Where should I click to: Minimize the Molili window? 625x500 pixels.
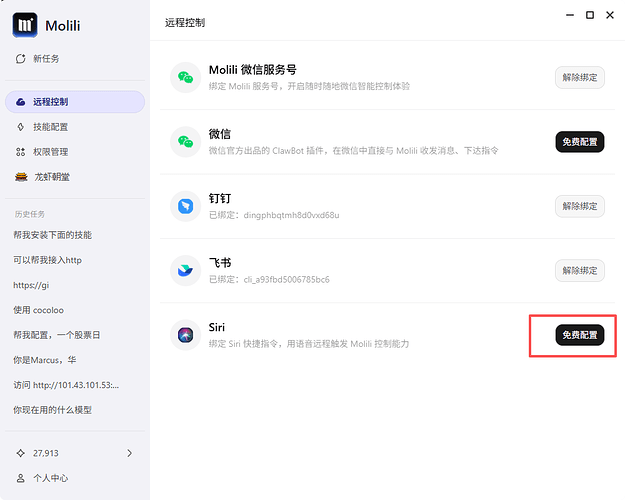(x=570, y=15)
